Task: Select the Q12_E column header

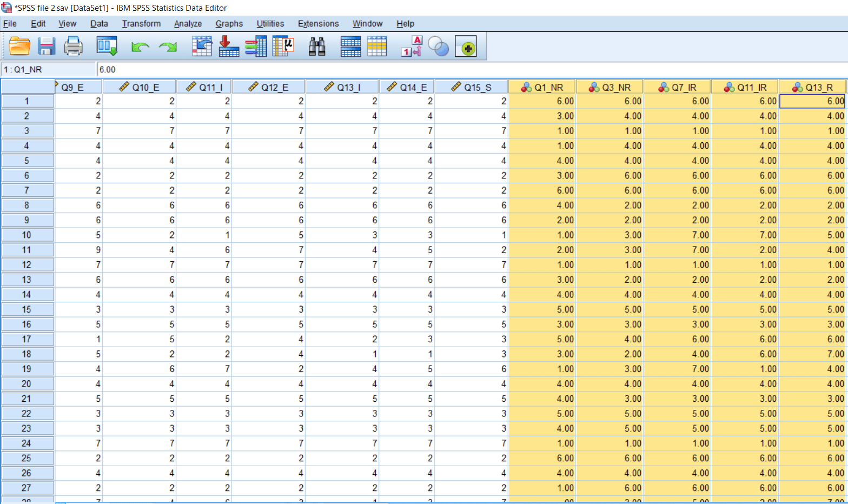Action: point(268,87)
